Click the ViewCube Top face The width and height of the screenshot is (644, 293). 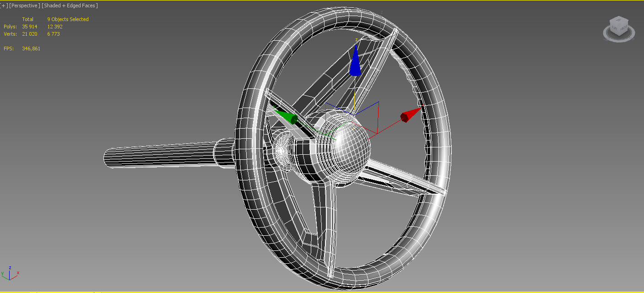click(x=619, y=20)
